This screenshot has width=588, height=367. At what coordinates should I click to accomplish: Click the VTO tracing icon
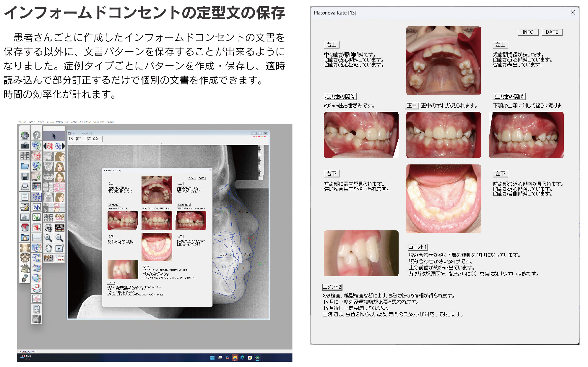click(x=37, y=166)
